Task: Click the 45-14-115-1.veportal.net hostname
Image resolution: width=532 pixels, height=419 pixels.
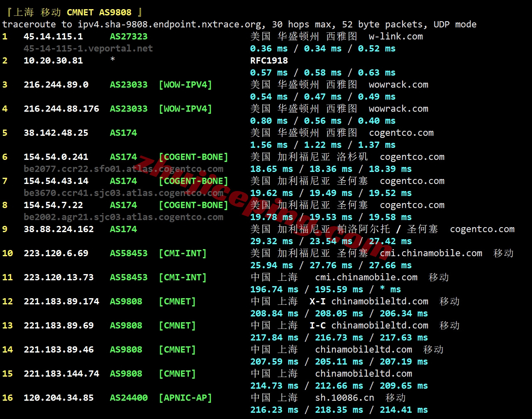Action: point(88,49)
